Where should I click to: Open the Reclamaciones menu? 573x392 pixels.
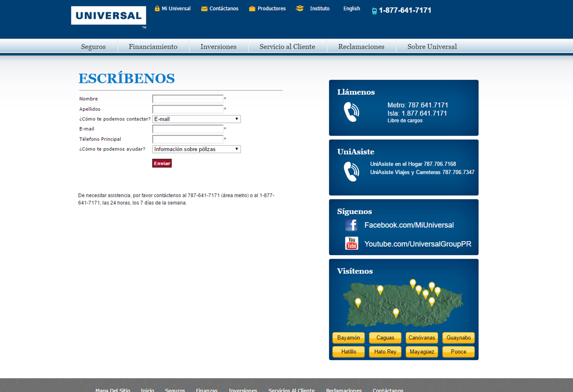pyautogui.click(x=361, y=46)
